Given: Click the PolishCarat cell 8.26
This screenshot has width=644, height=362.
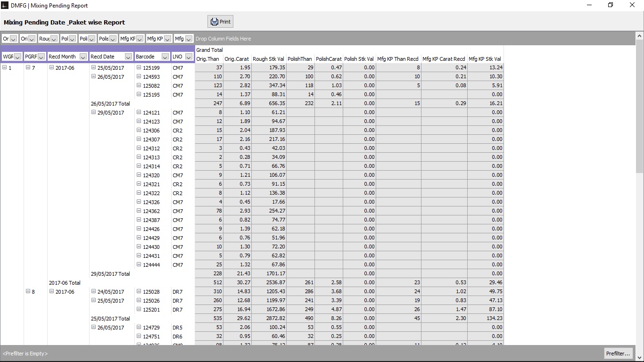Looking at the screenshot, I should (329, 318).
